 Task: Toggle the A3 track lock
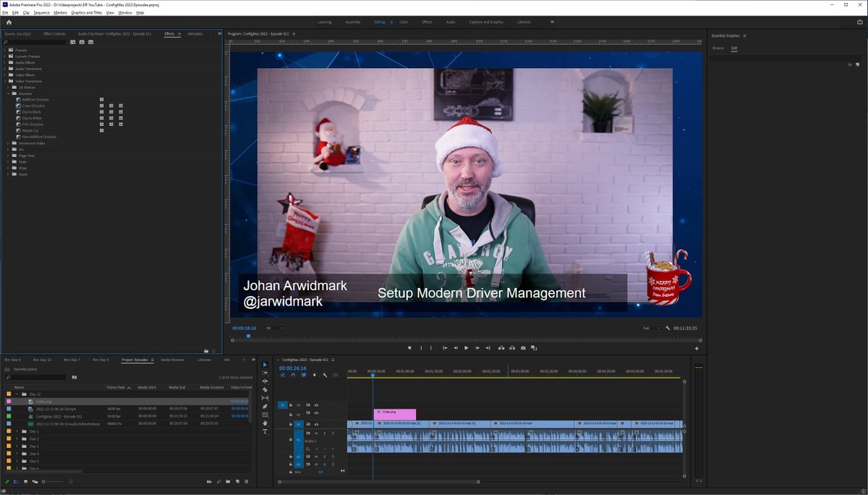click(x=291, y=464)
